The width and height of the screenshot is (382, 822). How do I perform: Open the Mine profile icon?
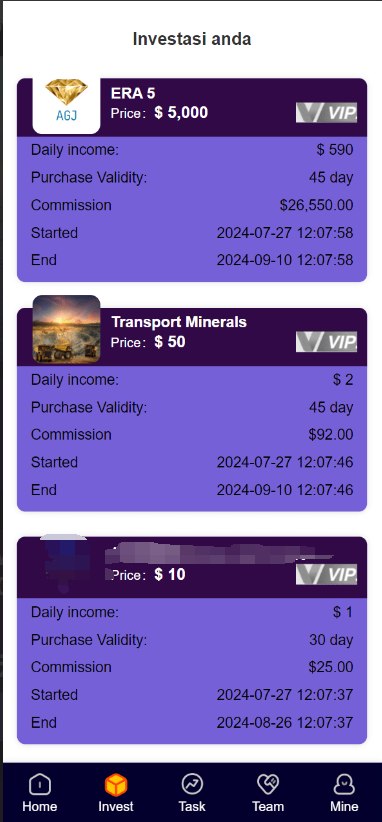pyautogui.click(x=344, y=785)
